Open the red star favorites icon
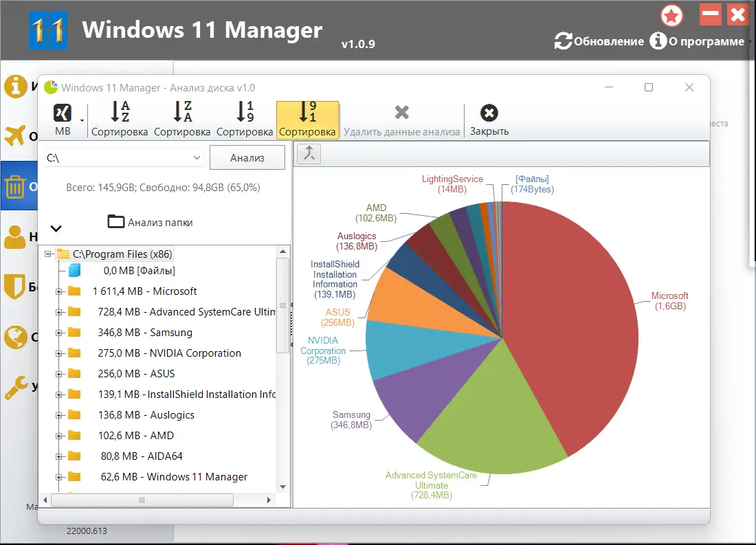756x545 pixels. coord(671,15)
